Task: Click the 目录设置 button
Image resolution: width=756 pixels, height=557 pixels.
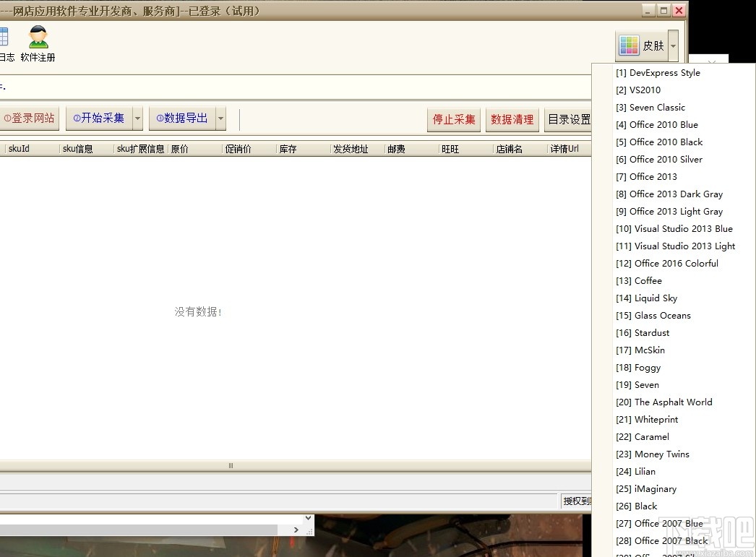Action: point(568,119)
